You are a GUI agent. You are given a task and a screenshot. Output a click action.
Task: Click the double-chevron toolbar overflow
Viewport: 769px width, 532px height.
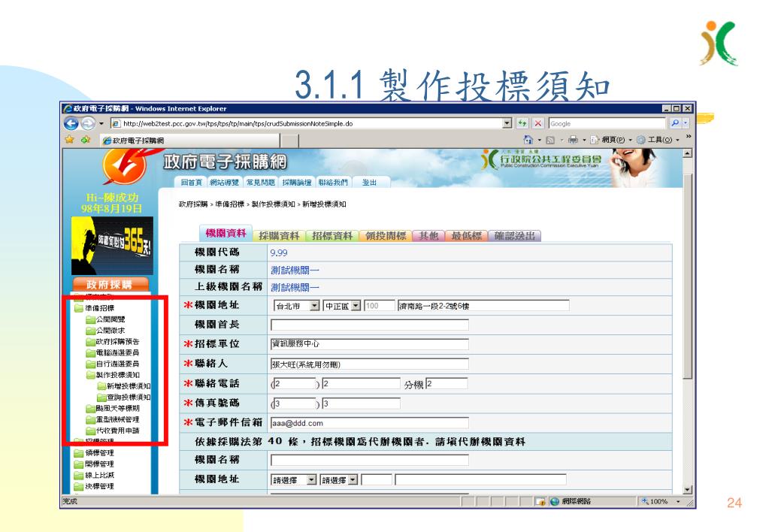point(689,136)
